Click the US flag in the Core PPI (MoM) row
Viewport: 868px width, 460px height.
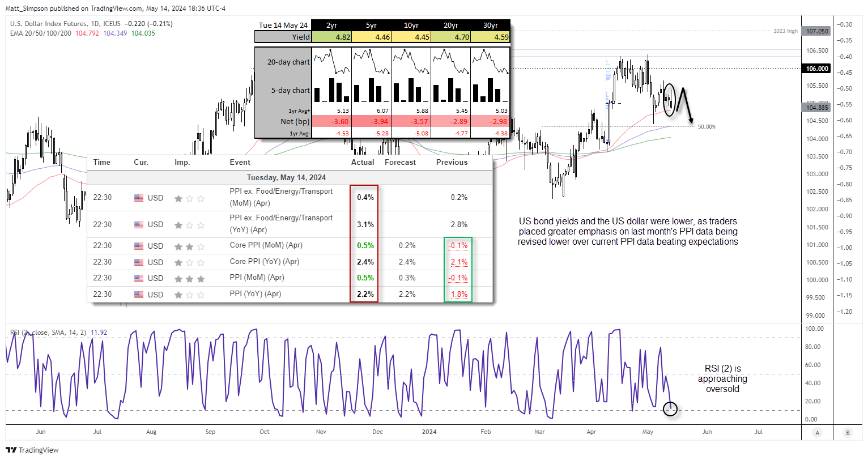point(139,246)
